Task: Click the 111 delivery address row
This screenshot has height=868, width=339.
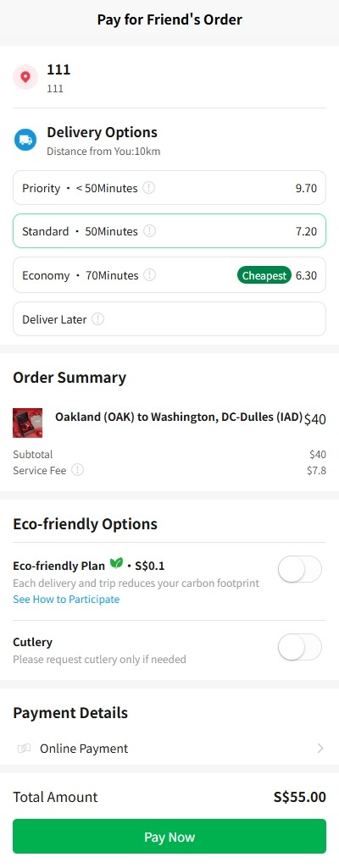Action: pos(169,78)
